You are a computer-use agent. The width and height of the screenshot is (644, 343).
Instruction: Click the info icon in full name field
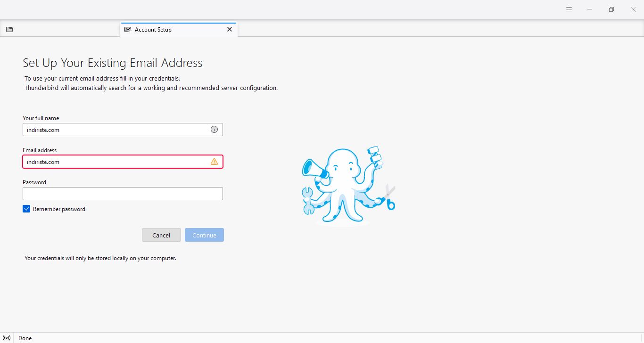tap(214, 130)
